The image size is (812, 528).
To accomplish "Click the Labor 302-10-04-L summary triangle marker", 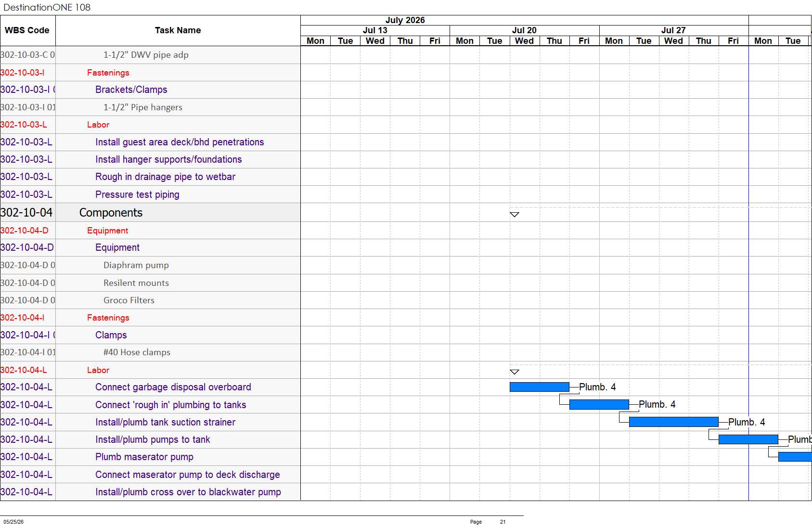I will click(x=515, y=372).
